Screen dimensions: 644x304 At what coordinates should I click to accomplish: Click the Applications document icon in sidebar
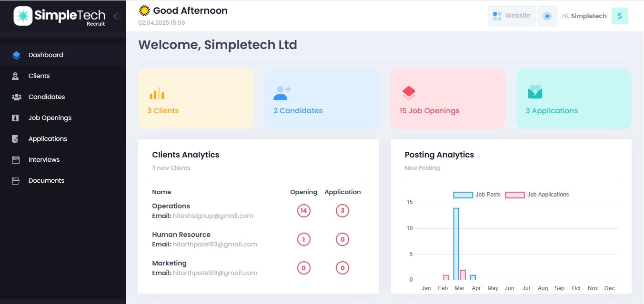pos(16,139)
